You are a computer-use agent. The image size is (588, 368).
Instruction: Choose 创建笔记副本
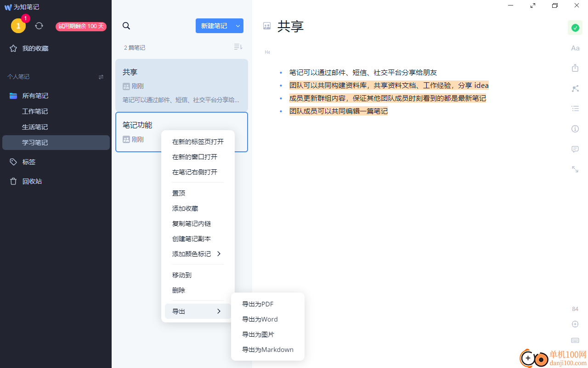point(198,239)
